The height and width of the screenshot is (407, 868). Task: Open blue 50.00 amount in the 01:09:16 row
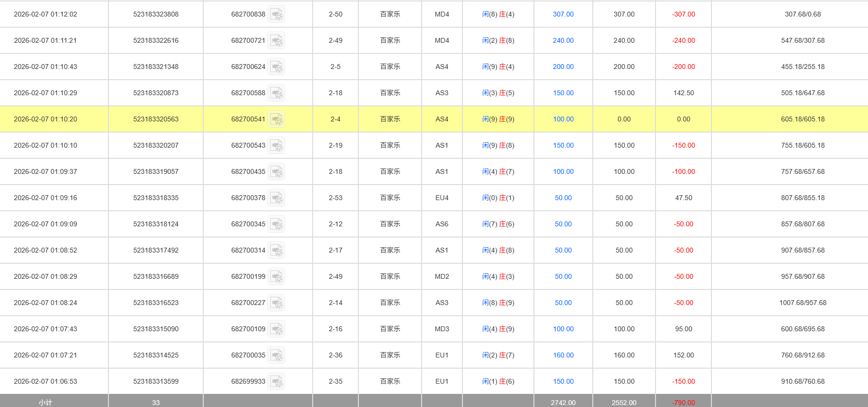[x=563, y=198]
